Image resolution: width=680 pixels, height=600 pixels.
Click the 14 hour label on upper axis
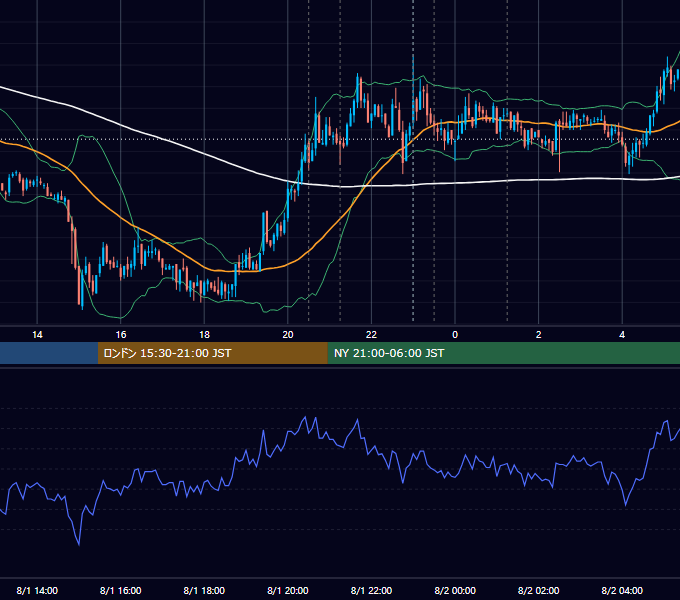37,335
